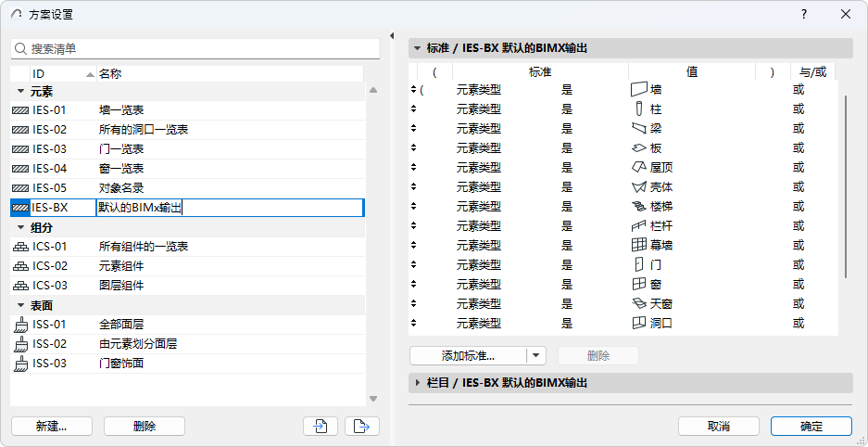Click the import scheme icon button
Image resolution: width=868 pixels, height=447 pixels.
point(321,426)
